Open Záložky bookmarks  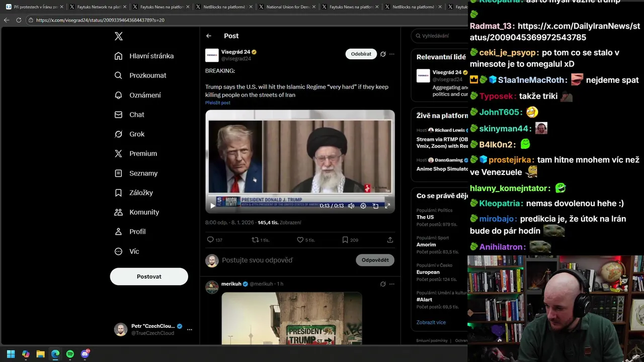[134, 193]
